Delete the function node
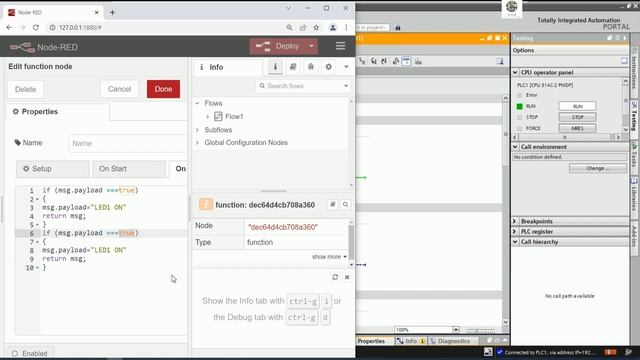Screen dimensions: 640x360 click(25, 89)
